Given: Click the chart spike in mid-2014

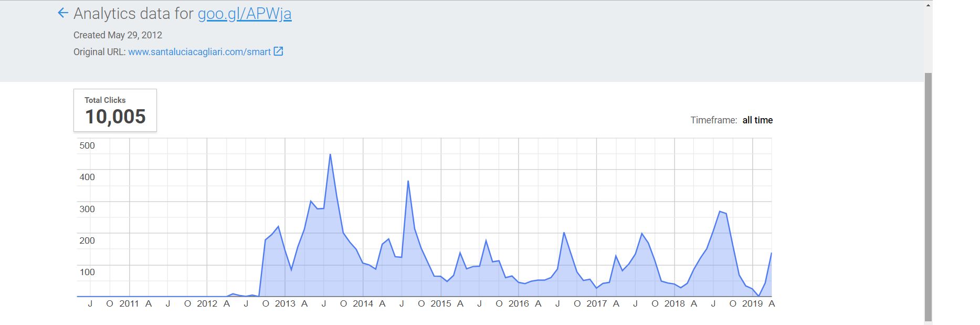Looking at the screenshot, I should point(408,182).
